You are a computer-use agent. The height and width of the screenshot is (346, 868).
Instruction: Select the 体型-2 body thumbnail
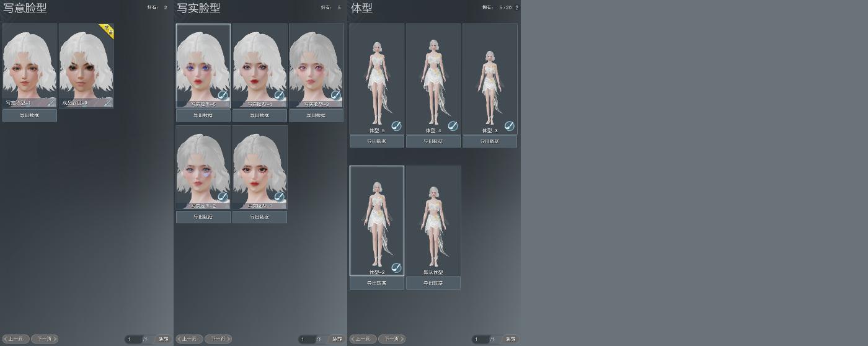(377, 221)
